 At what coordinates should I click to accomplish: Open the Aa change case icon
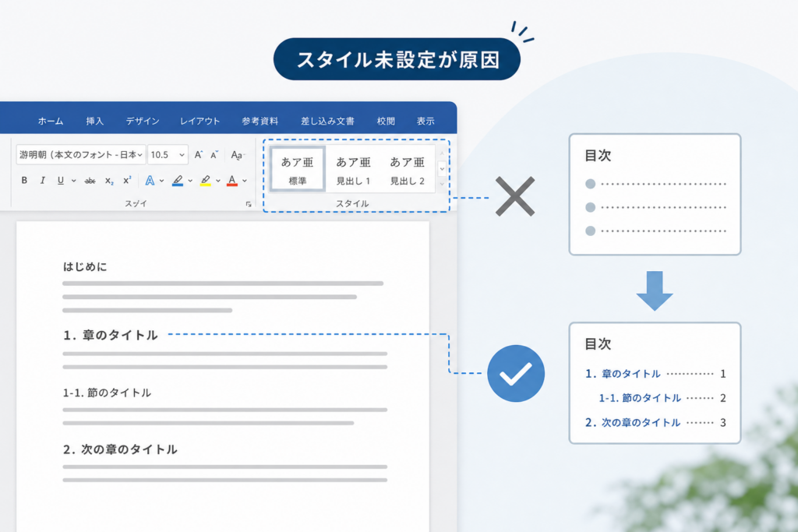pos(237,155)
